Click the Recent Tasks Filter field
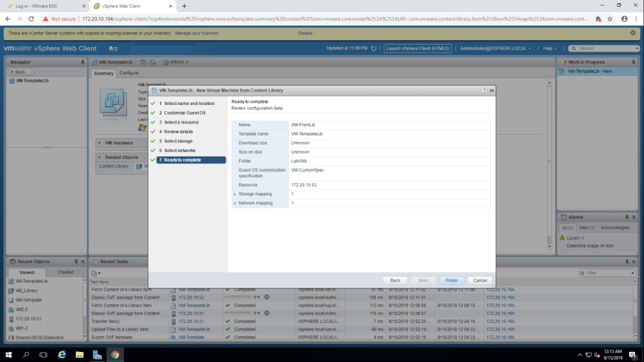 point(606,273)
